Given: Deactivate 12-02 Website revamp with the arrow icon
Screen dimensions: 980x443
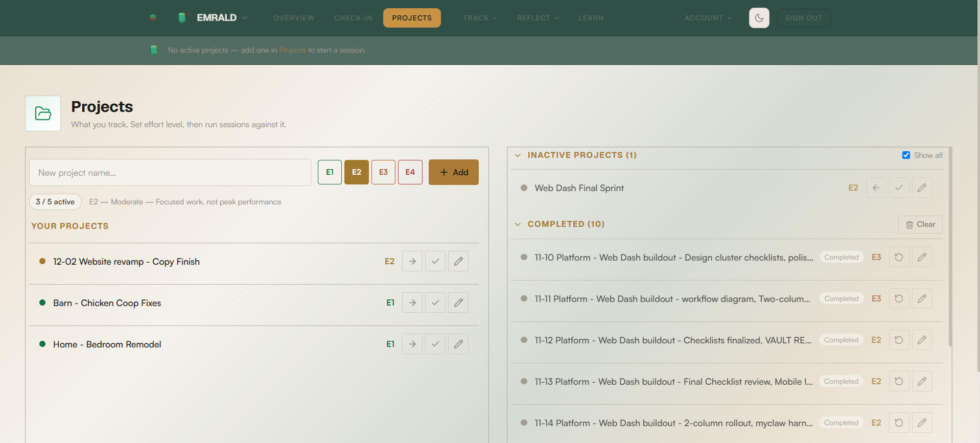Looking at the screenshot, I should coord(412,261).
